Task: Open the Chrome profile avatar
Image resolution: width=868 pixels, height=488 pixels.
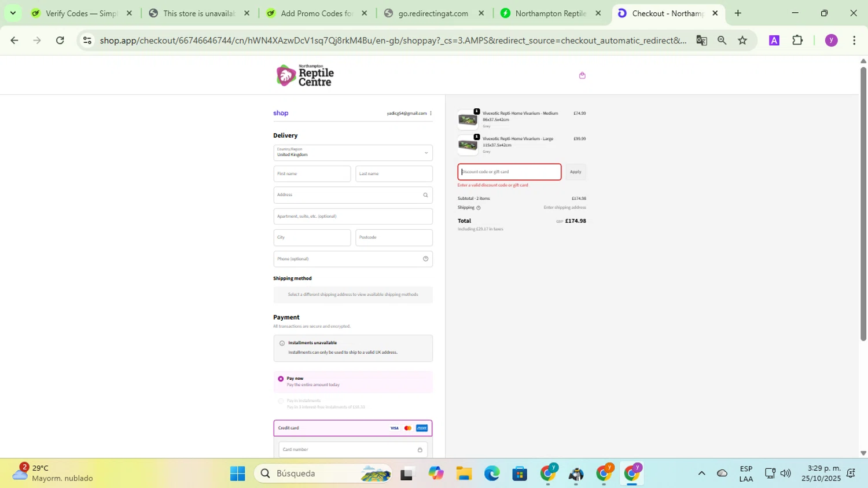Action: click(x=831, y=41)
